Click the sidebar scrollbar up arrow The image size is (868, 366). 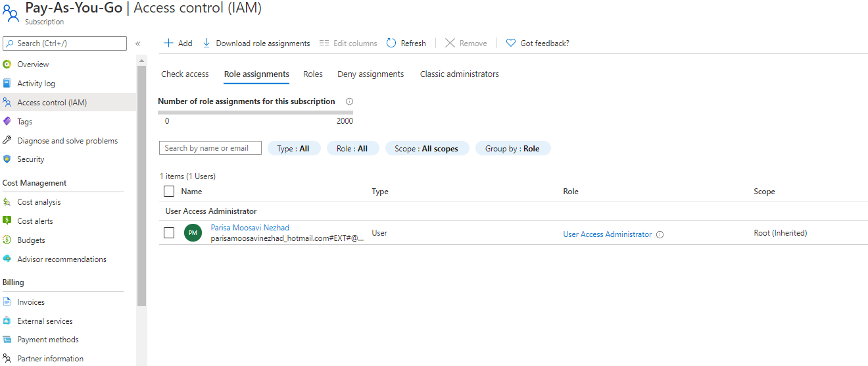141,61
